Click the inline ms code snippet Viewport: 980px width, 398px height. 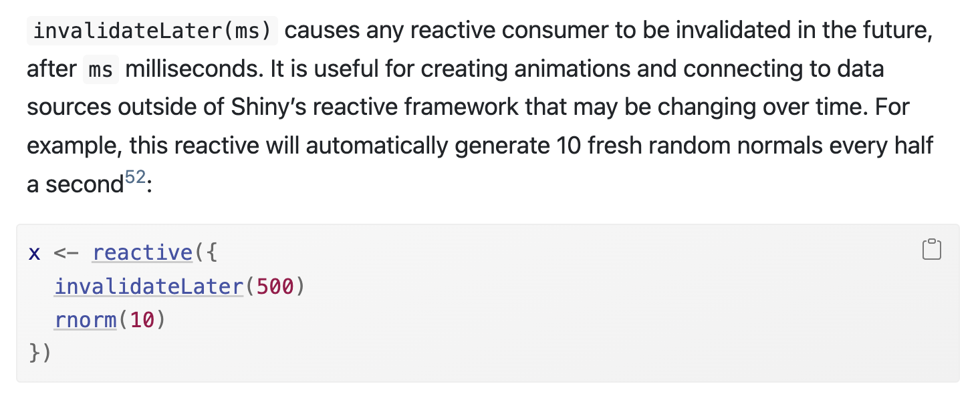pos(100,69)
